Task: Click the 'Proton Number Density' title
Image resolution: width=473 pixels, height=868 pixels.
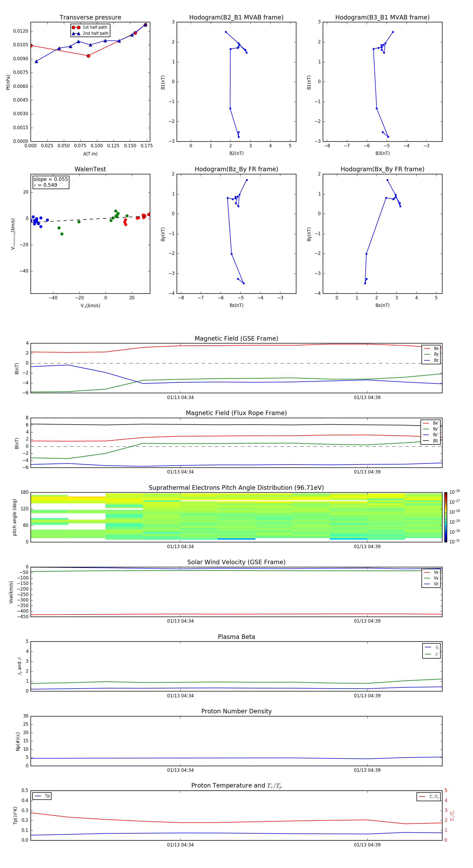Action: 236,712
